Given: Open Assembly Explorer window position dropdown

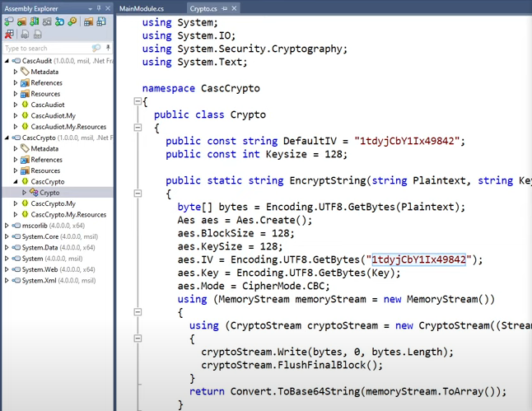Looking at the screenshot, I should click(89, 8).
